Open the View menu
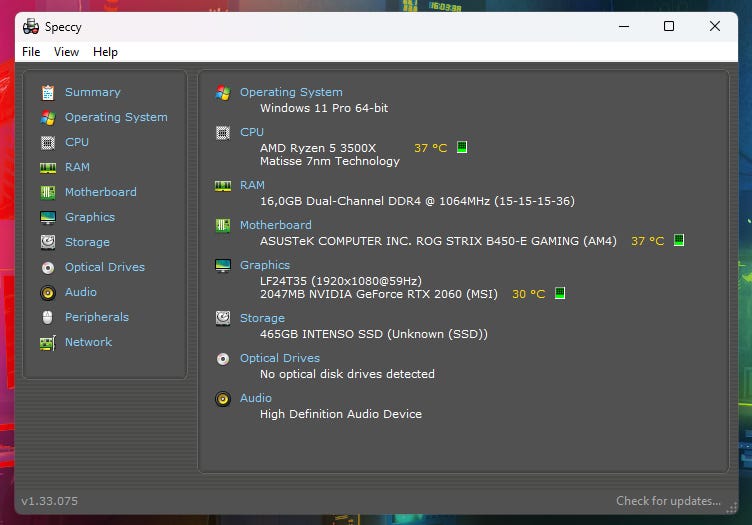Screen dimensions: 752x525 tap(66, 52)
